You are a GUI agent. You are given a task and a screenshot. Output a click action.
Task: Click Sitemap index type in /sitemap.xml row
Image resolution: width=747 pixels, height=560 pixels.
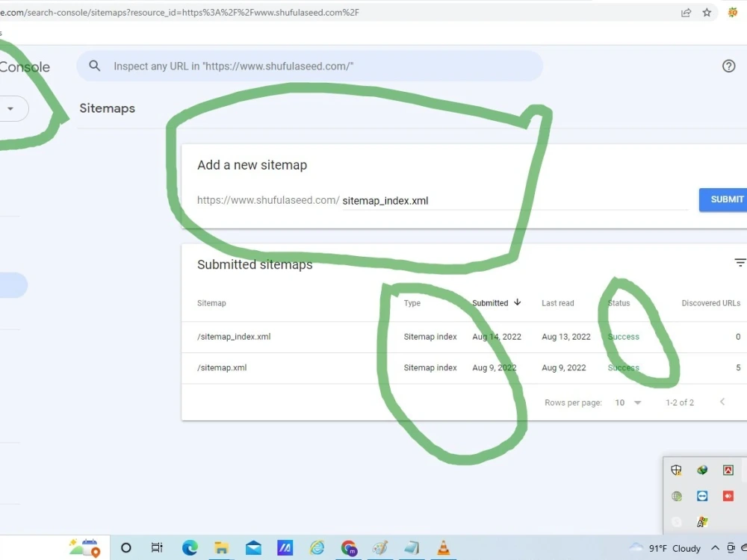point(430,367)
